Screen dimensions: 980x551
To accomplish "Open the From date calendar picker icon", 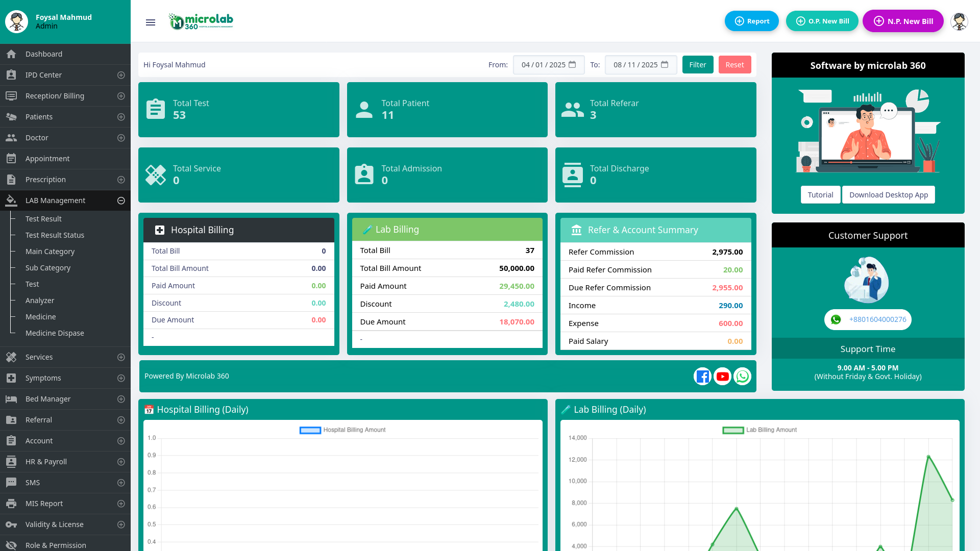I will pyautogui.click(x=572, y=65).
